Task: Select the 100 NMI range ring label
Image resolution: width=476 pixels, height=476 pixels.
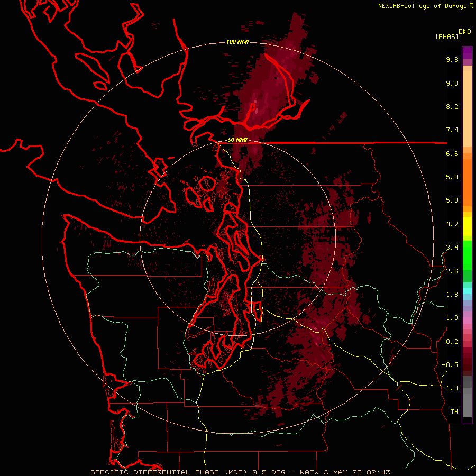Action: pos(237,42)
